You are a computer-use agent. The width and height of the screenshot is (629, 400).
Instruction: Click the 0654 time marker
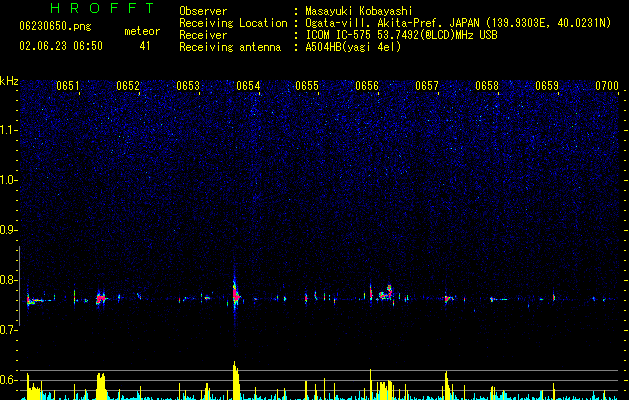point(248,86)
